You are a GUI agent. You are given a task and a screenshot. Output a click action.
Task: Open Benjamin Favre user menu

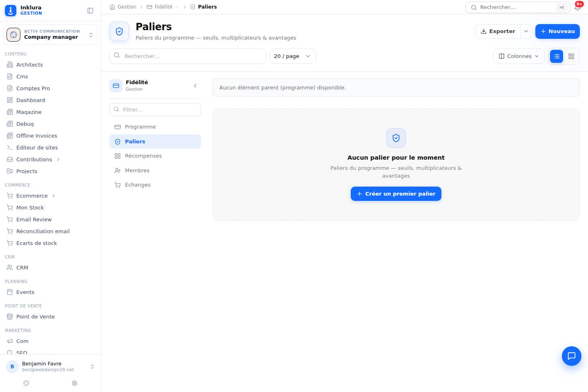(50, 366)
